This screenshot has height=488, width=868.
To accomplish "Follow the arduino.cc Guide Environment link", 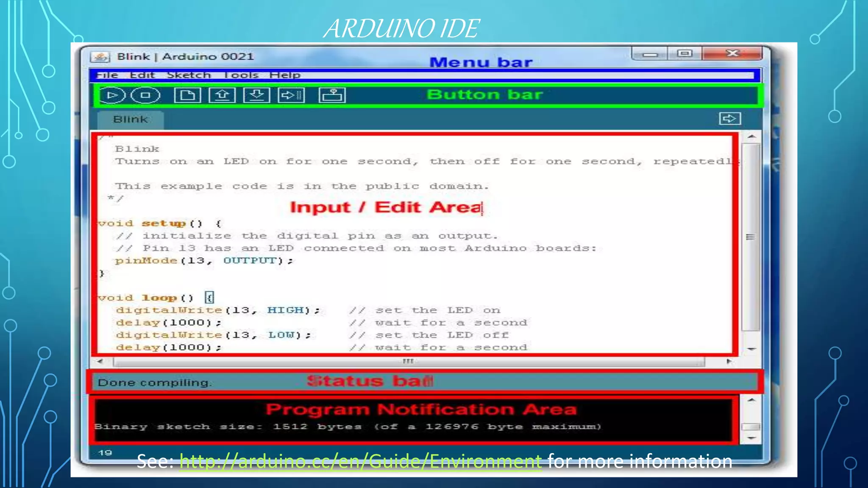I will click(360, 461).
